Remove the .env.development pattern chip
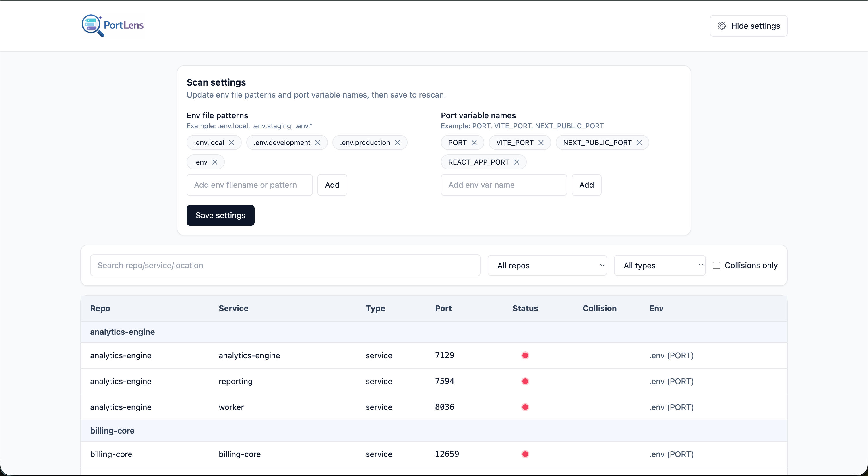The image size is (868, 476). [x=318, y=142]
